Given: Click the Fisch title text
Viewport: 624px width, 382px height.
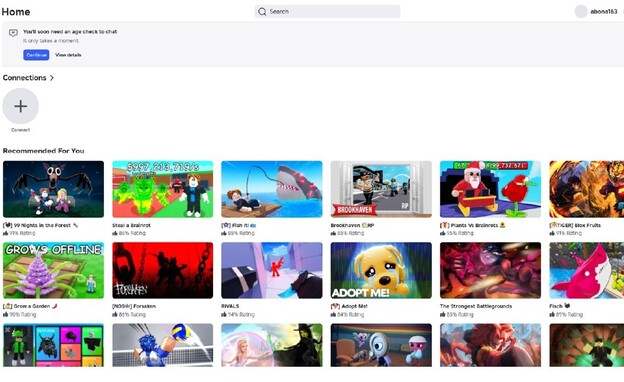Looking at the screenshot, I should pos(560,306).
